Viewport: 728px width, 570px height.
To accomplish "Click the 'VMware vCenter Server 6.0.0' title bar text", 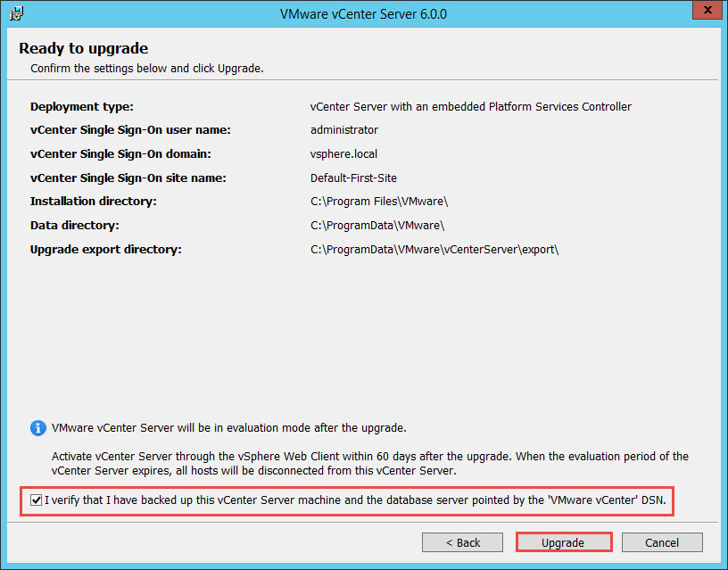I will pyautogui.click(x=362, y=13).
